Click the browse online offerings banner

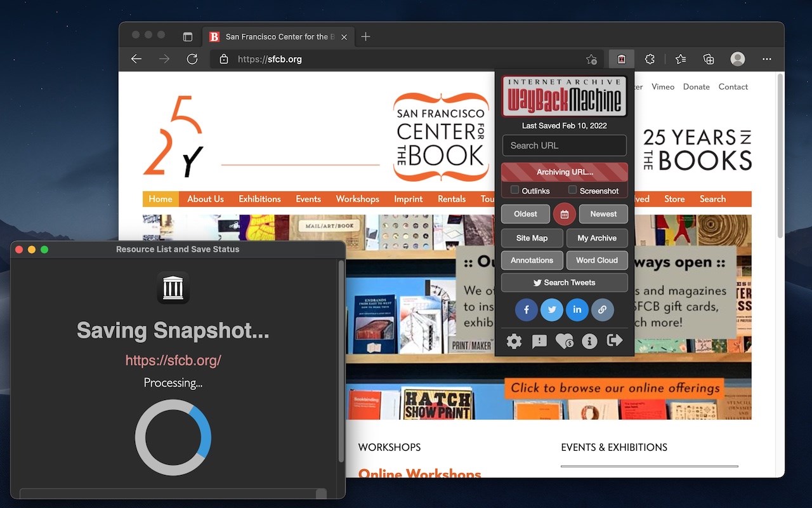[x=615, y=388]
